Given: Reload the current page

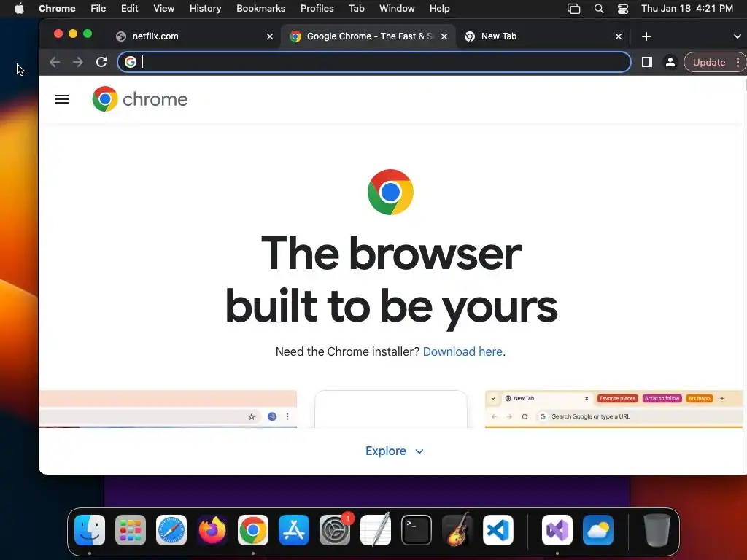Looking at the screenshot, I should click(x=101, y=62).
